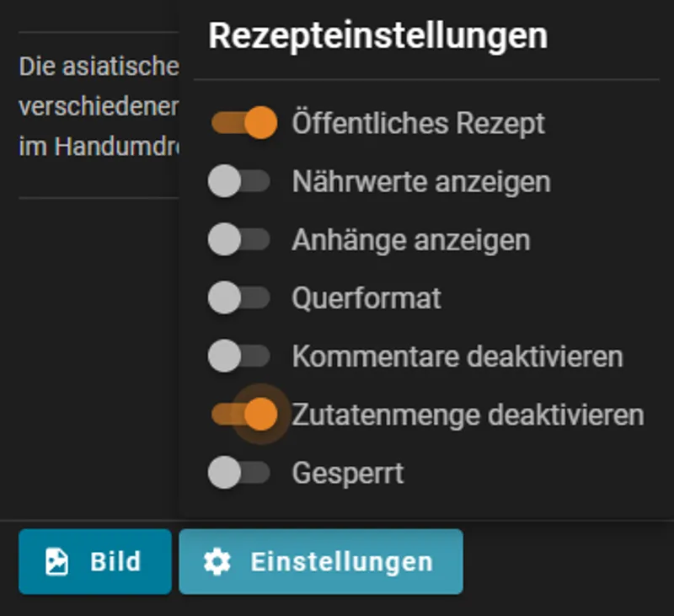Click the Zutatenmenge deaktivieren label text
Viewport: 674px width, 616px height.
point(468,415)
